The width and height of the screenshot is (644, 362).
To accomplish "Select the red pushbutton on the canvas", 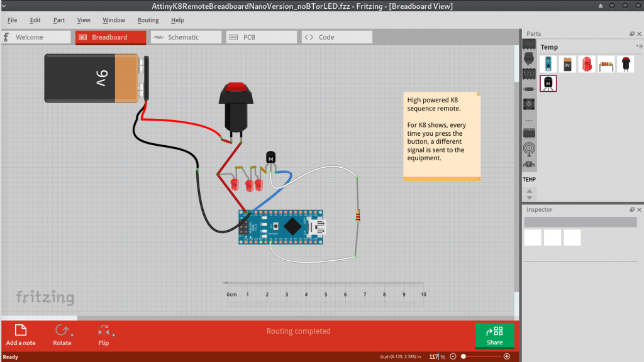I will tap(236, 107).
